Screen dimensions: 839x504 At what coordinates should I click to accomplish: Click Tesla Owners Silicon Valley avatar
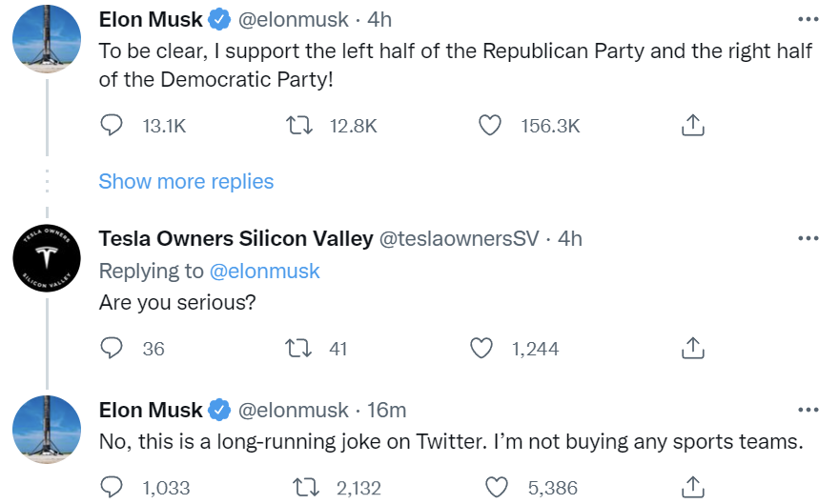(x=47, y=259)
